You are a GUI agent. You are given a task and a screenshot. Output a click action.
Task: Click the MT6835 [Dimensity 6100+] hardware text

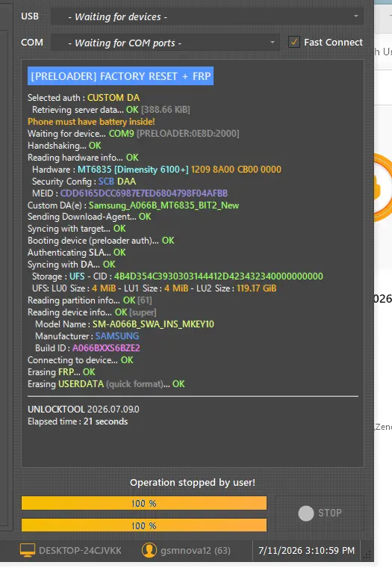pyautogui.click(x=133, y=170)
